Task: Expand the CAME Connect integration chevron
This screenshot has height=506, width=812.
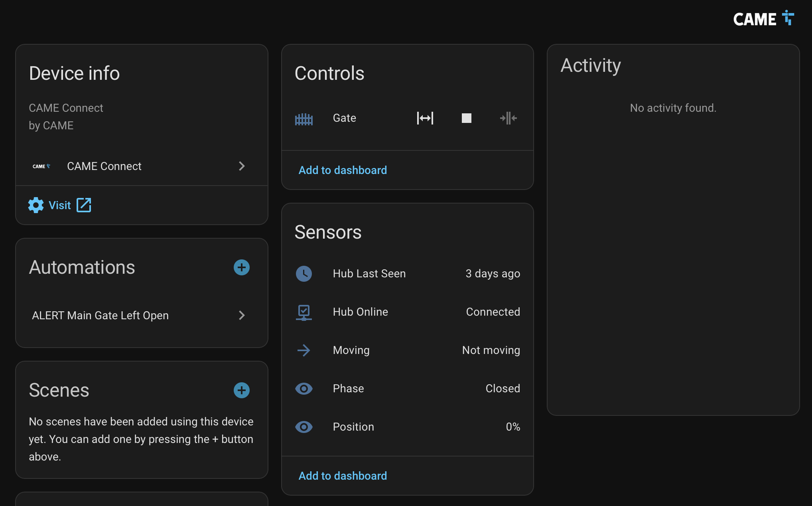Action: coord(242,166)
